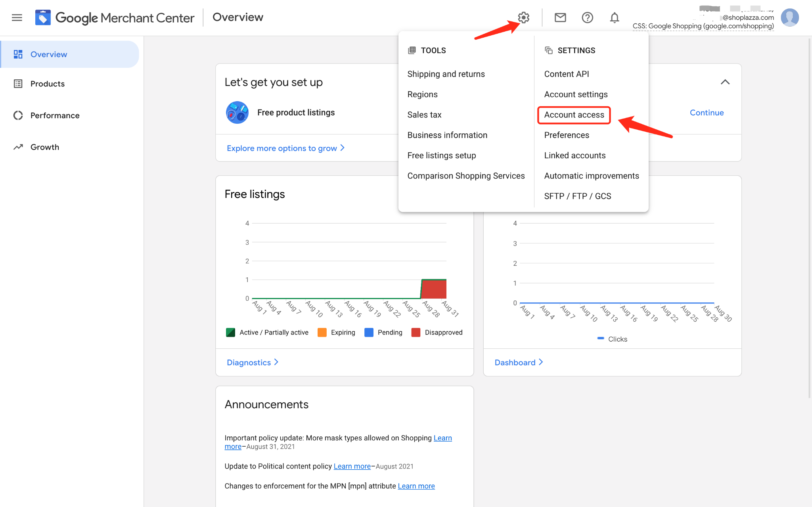Click the Disapproved red legend swatch
Viewport: 812px width, 507px height.
[x=416, y=332]
